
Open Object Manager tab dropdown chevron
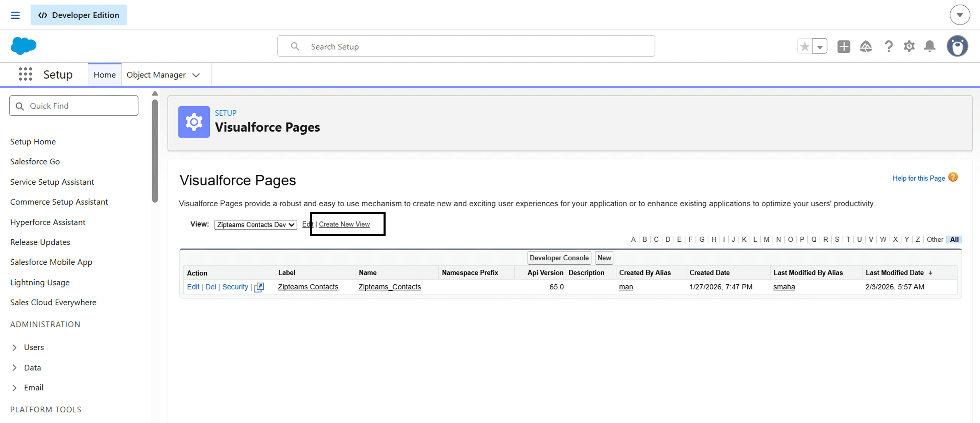click(x=196, y=75)
